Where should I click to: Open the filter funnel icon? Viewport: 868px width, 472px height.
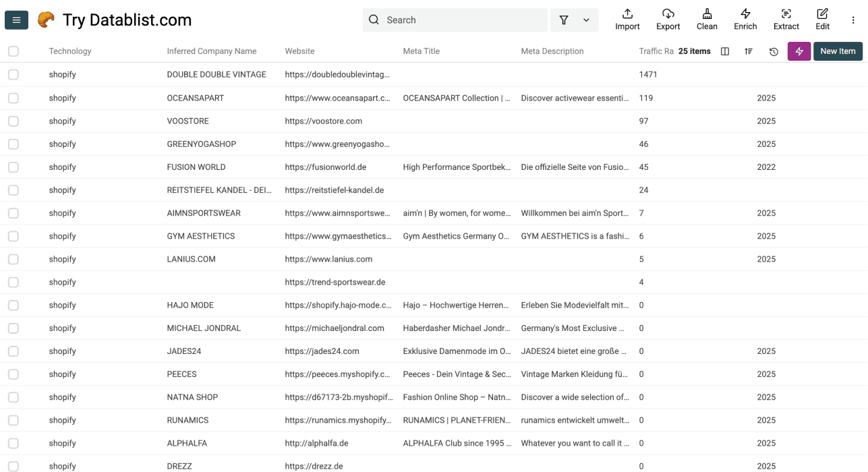565,20
